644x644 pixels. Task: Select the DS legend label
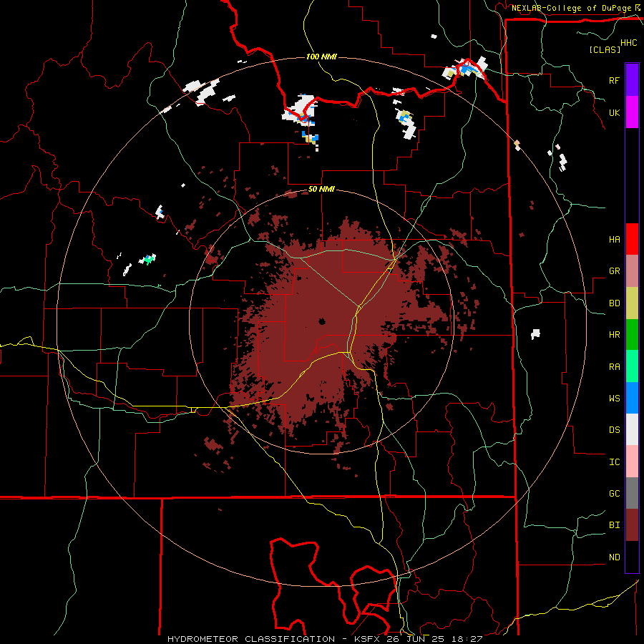[x=614, y=430]
